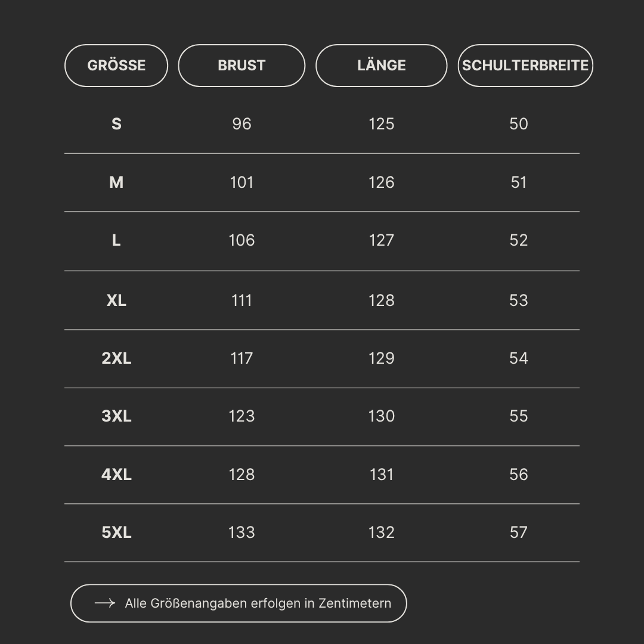This screenshot has height=644, width=644.
Task: Click the 3XL size label
Action: tap(116, 416)
